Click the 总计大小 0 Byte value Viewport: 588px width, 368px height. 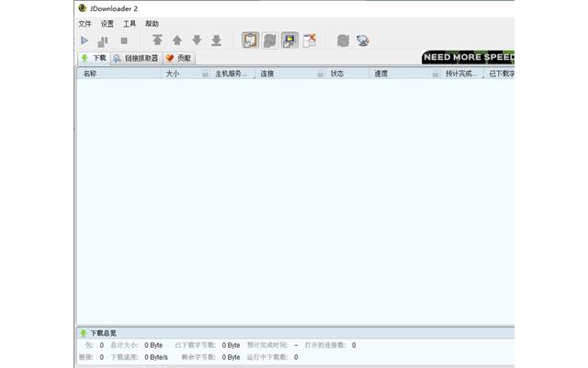[153, 345]
